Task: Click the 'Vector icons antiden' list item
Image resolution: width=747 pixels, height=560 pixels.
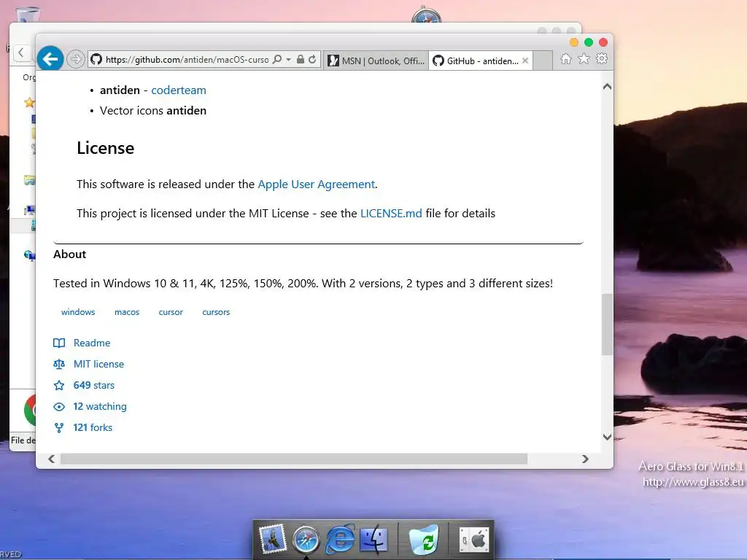Action: coord(153,111)
